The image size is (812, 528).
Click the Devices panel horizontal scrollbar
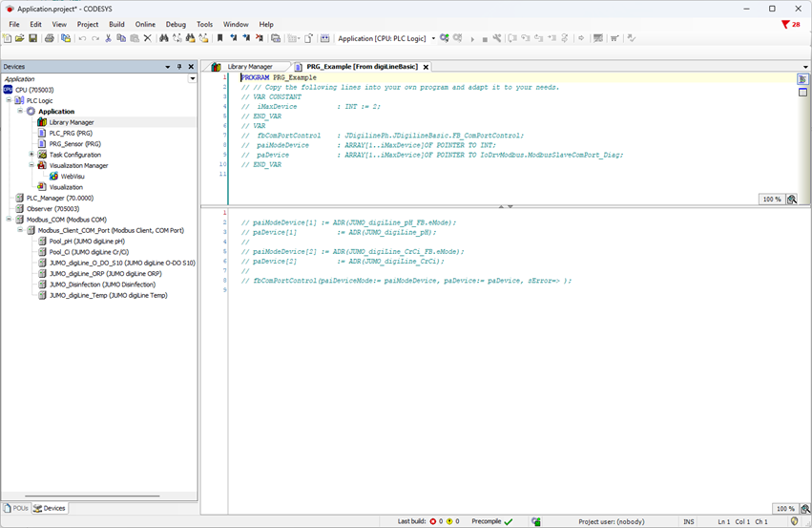tap(93, 496)
